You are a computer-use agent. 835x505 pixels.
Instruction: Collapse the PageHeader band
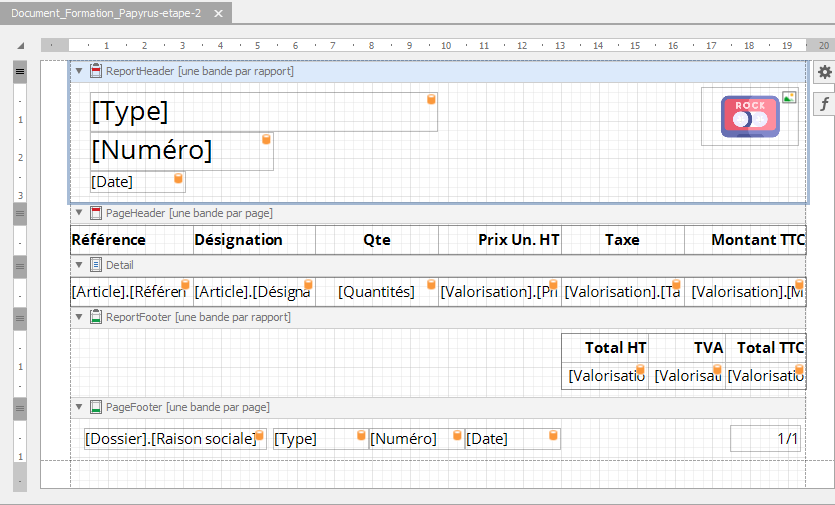tap(80, 213)
